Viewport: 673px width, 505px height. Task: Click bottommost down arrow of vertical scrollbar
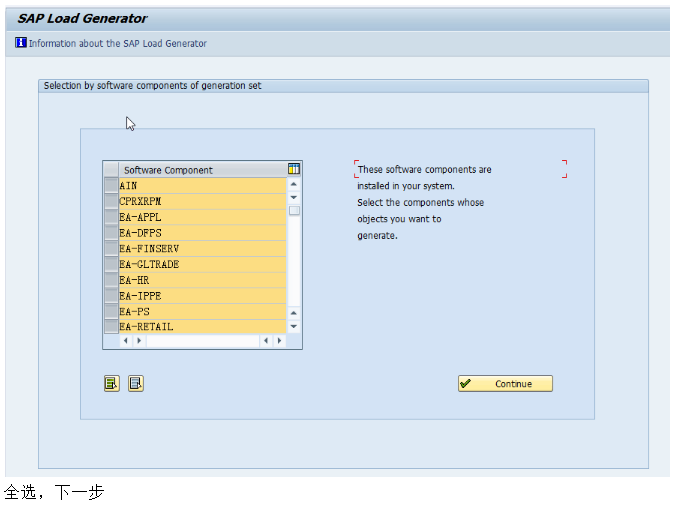pyautogui.click(x=294, y=326)
